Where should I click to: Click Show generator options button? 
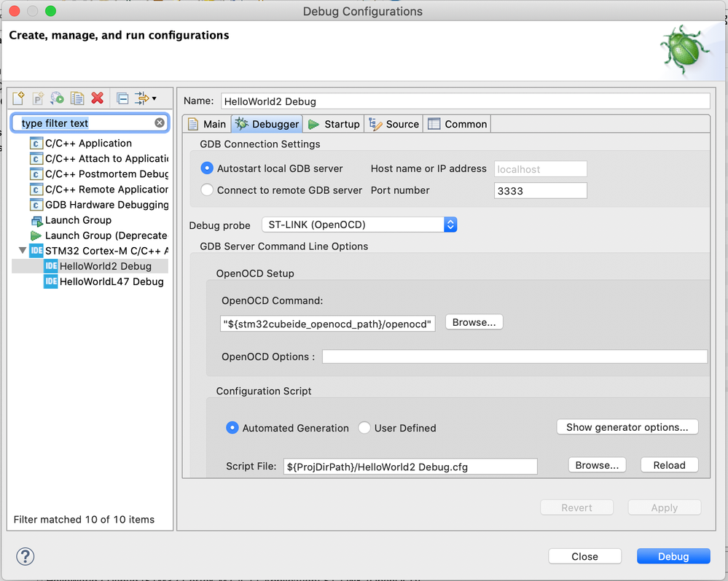click(627, 427)
